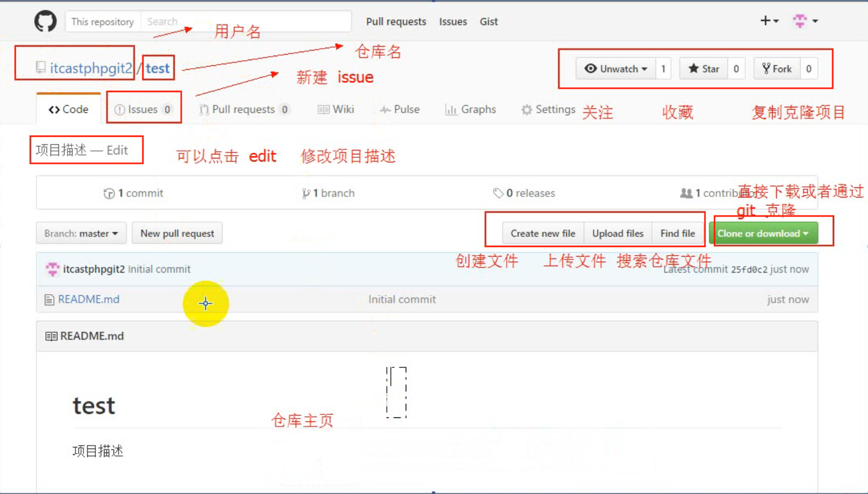Open README.md in the file list
The width and height of the screenshot is (868, 494).
[x=89, y=299]
